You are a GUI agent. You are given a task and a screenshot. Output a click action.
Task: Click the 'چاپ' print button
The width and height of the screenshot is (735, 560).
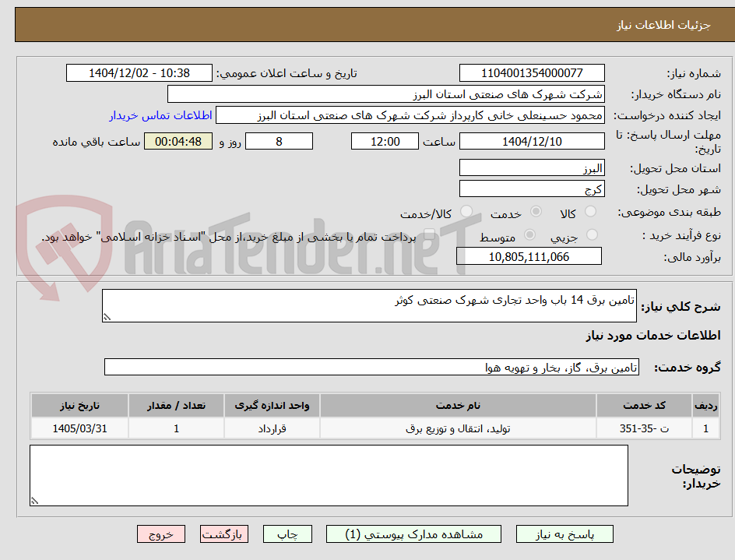tap(287, 534)
